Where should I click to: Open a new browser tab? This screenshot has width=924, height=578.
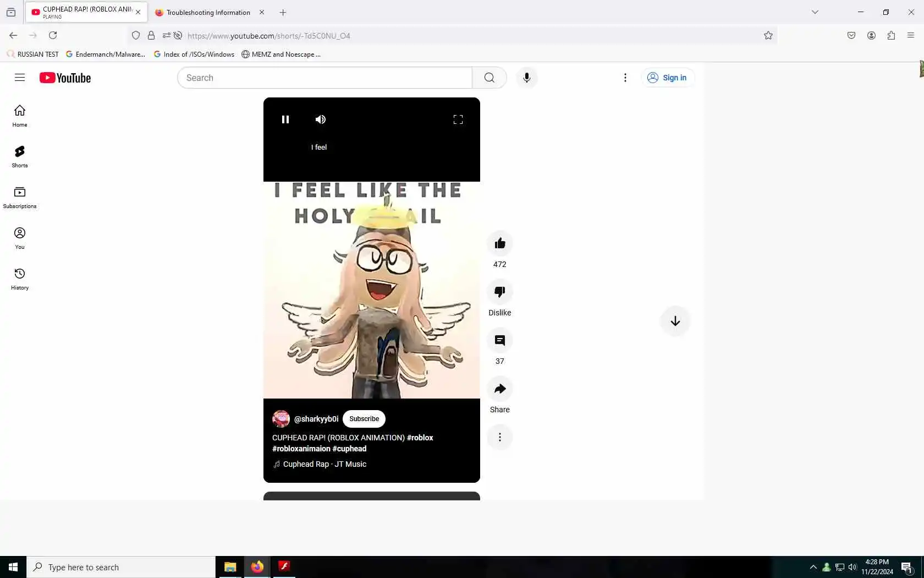point(283,12)
